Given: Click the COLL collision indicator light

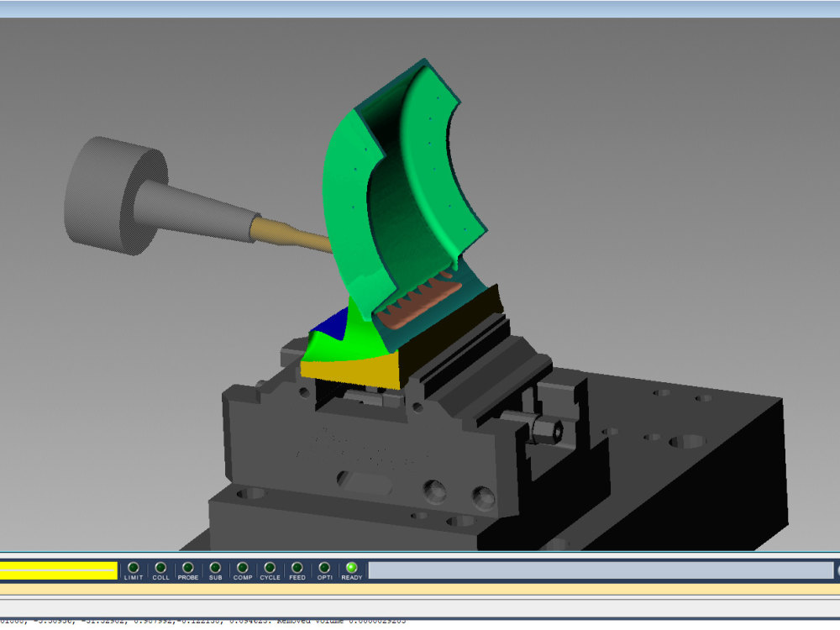Looking at the screenshot, I should pos(160,567).
